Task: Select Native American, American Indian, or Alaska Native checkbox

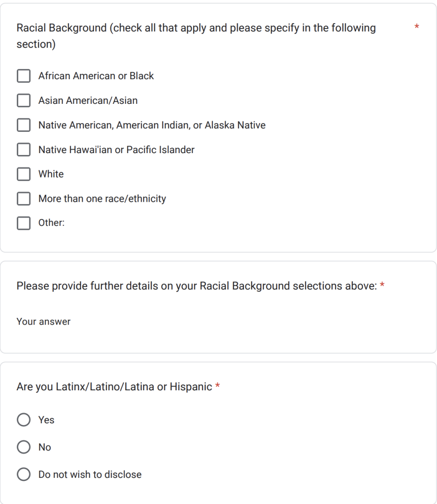Action: (24, 125)
